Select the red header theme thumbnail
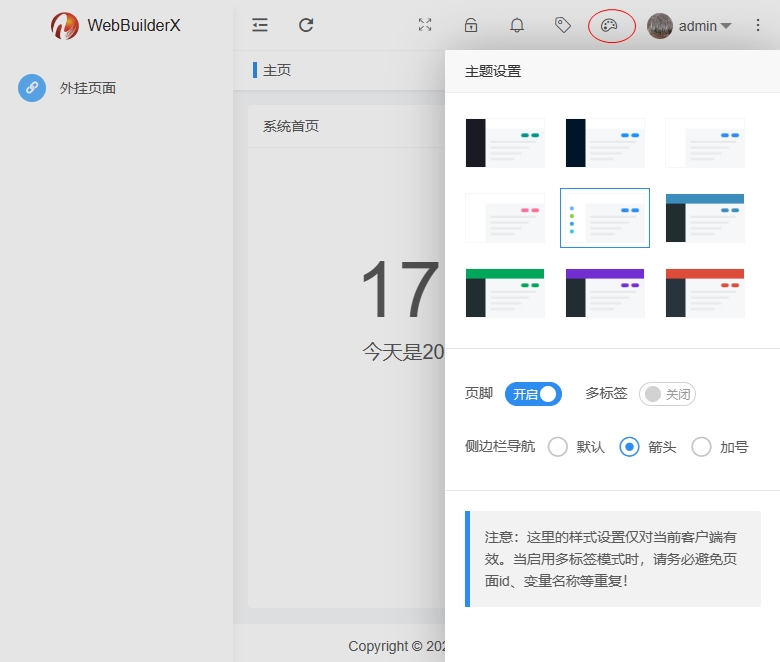 coord(705,292)
